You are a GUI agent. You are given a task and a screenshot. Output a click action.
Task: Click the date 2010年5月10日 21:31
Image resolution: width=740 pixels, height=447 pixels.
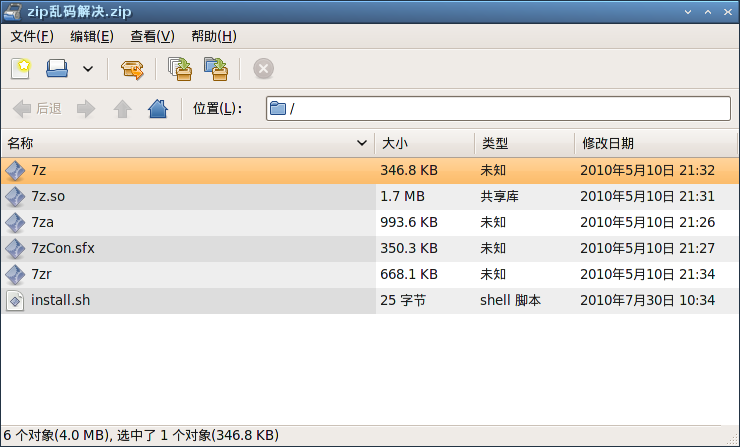[648, 196]
